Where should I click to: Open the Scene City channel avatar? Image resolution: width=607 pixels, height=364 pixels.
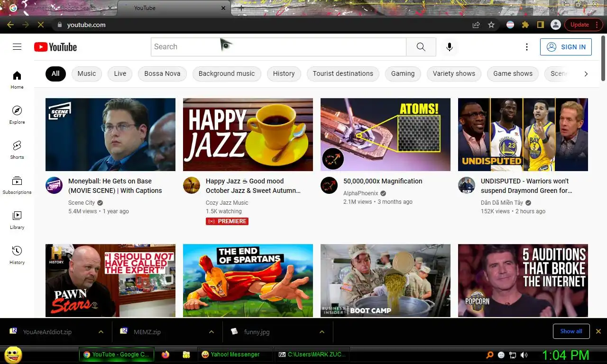(54, 185)
